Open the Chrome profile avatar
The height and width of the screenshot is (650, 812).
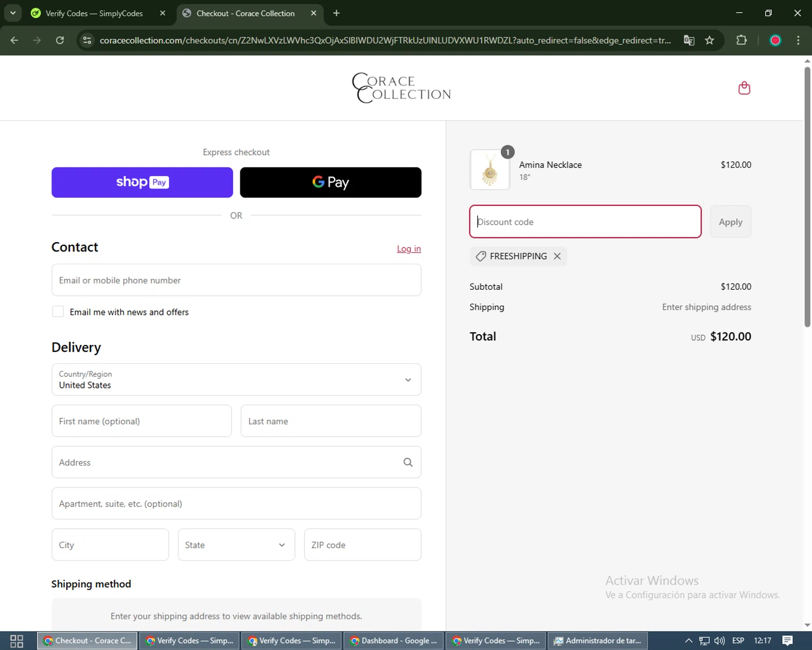[x=775, y=40]
